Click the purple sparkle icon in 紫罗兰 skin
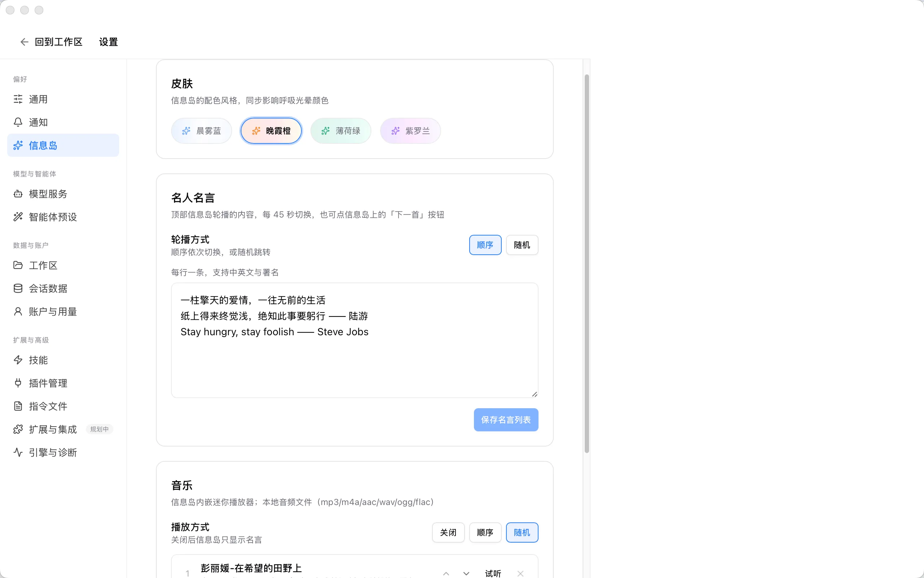Screen dimensions: 924x578 [396, 131]
